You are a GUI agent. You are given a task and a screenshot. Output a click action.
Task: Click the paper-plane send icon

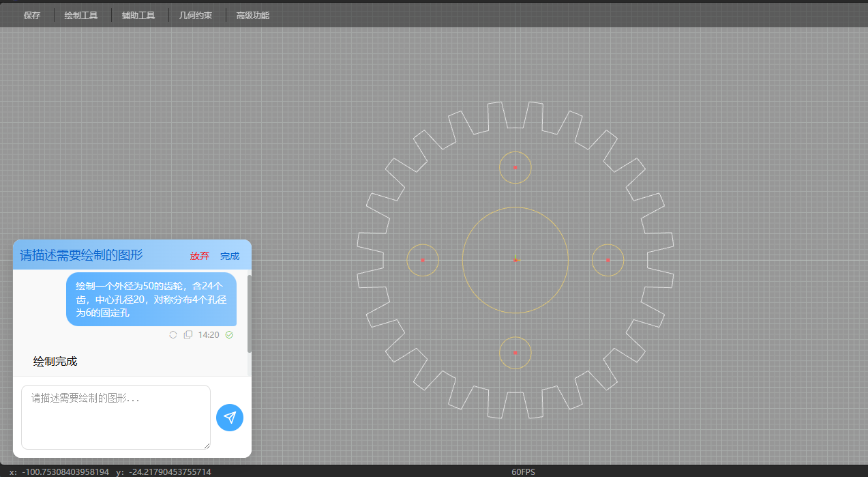click(230, 418)
